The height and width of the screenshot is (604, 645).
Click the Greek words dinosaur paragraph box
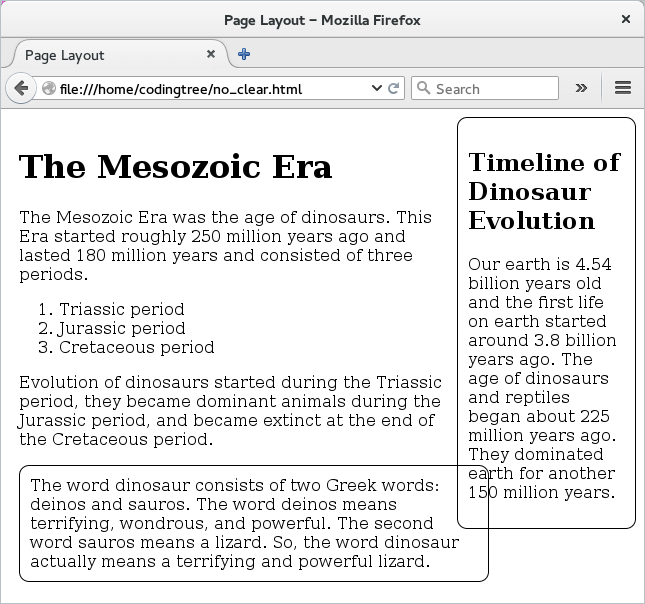coord(240,523)
